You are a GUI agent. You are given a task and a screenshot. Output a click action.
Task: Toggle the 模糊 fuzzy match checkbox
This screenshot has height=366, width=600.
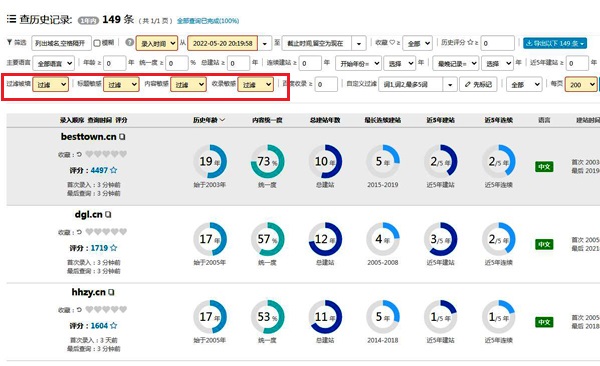pyautogui.click(x=97, y=43)
